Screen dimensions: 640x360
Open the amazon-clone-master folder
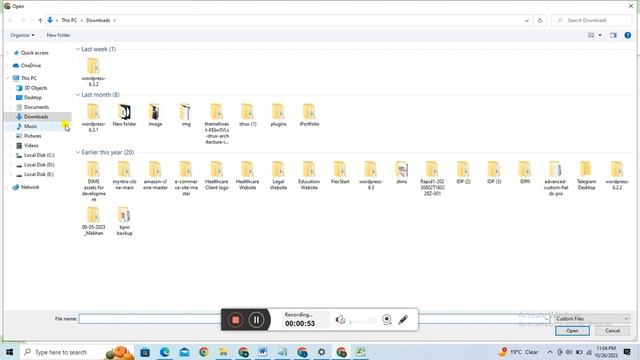155,175
